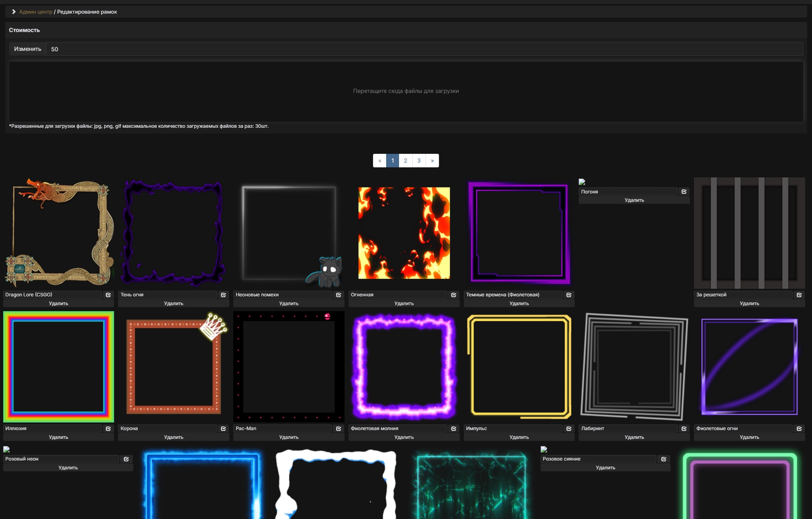Switch to pagination page 3

tap(419, 160)
